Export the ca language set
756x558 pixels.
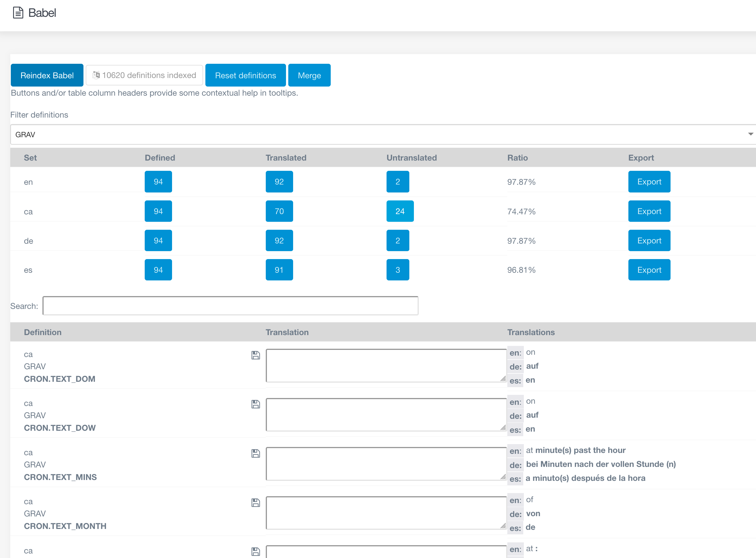tap(649, 211)
